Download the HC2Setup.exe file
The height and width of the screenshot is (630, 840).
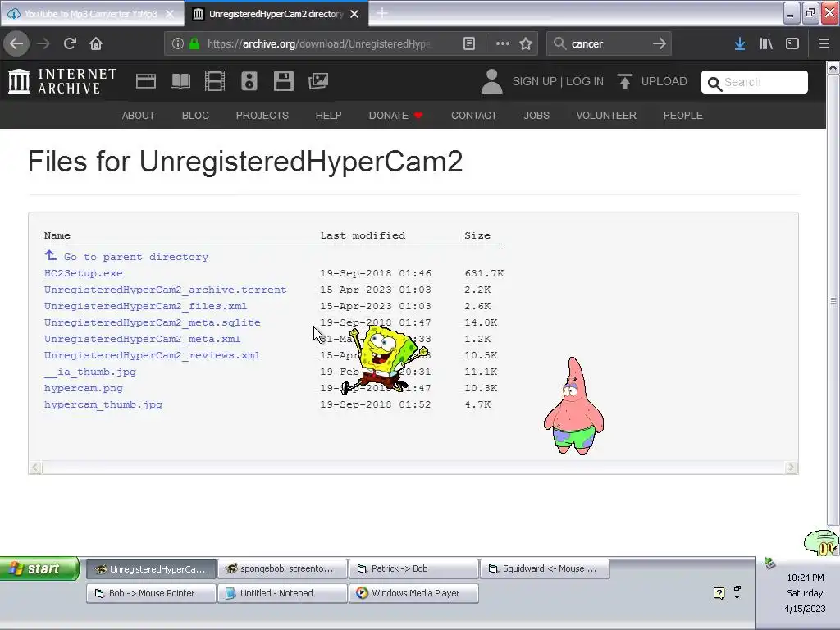83,273
